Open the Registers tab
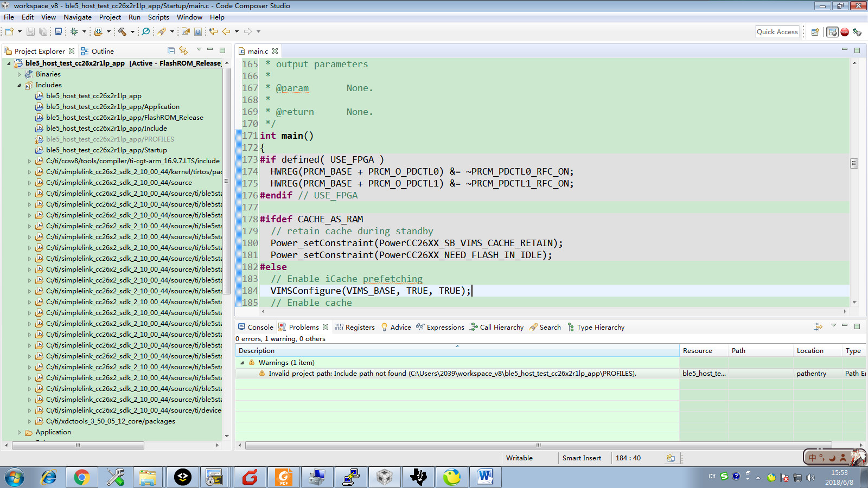 [x=355, y=327]
